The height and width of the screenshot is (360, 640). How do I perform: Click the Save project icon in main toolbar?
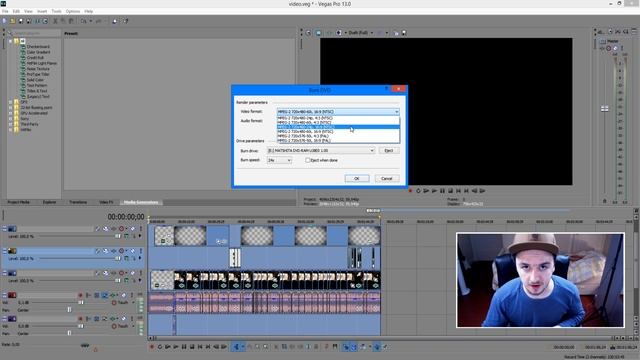point(21,21)
